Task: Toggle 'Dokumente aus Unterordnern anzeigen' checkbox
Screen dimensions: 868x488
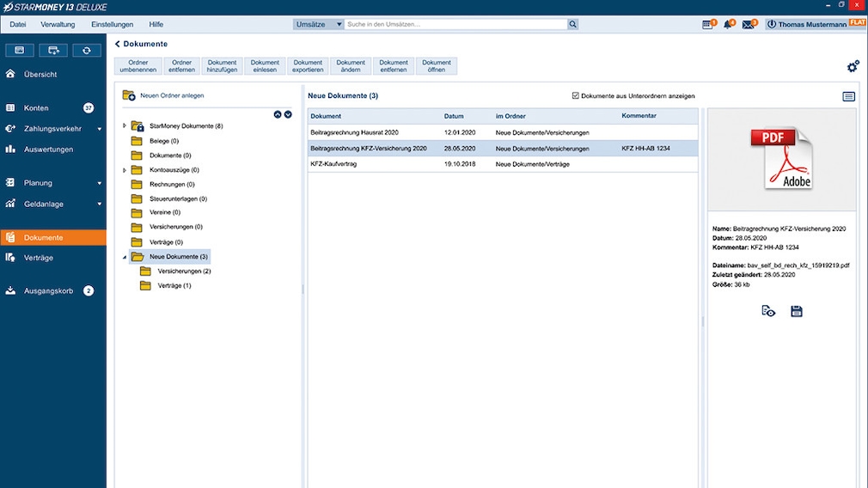Action: (576, 96)
